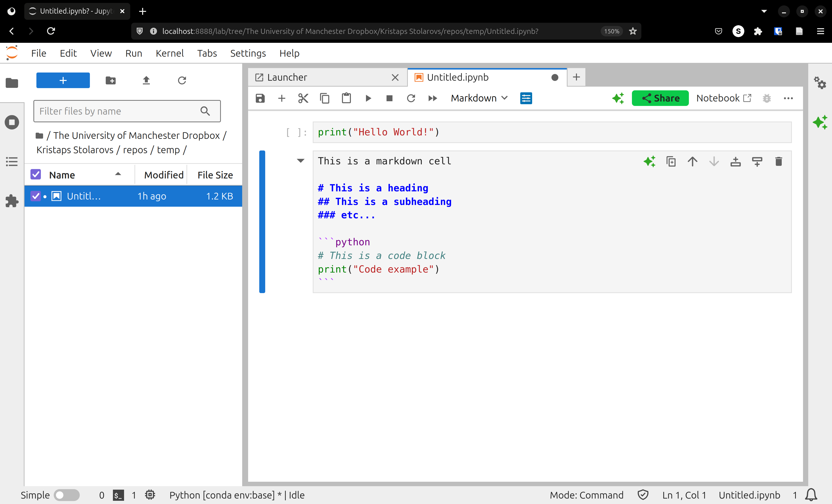Open the Edit menu
Screen dimensions: 832x504
click(x=68, y=53)
